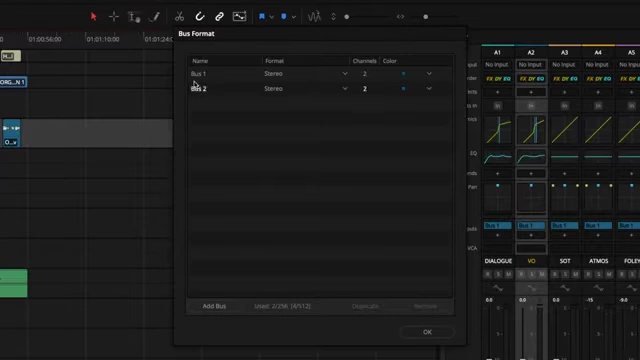Add a blue marker from toolbar
Screen dimensions: 640x360
click(284, 16)
